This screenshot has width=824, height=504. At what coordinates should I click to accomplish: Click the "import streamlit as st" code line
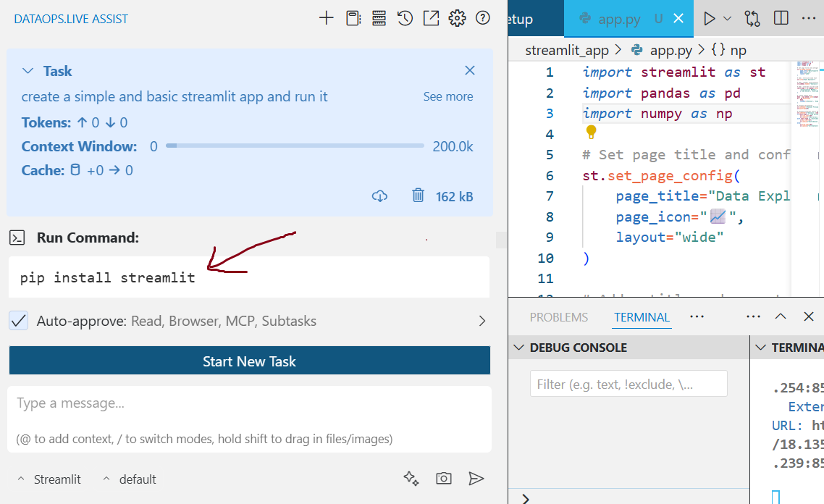tap(674, 72)
